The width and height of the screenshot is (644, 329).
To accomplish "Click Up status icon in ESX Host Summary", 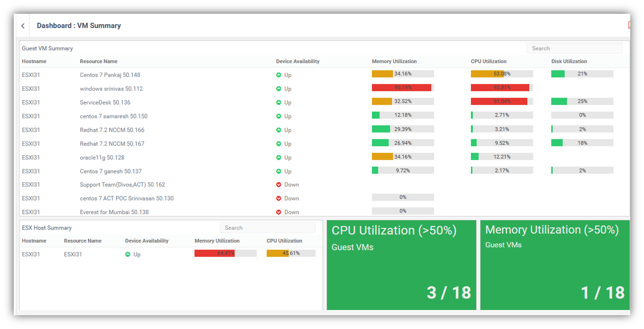I will [128, 254].
